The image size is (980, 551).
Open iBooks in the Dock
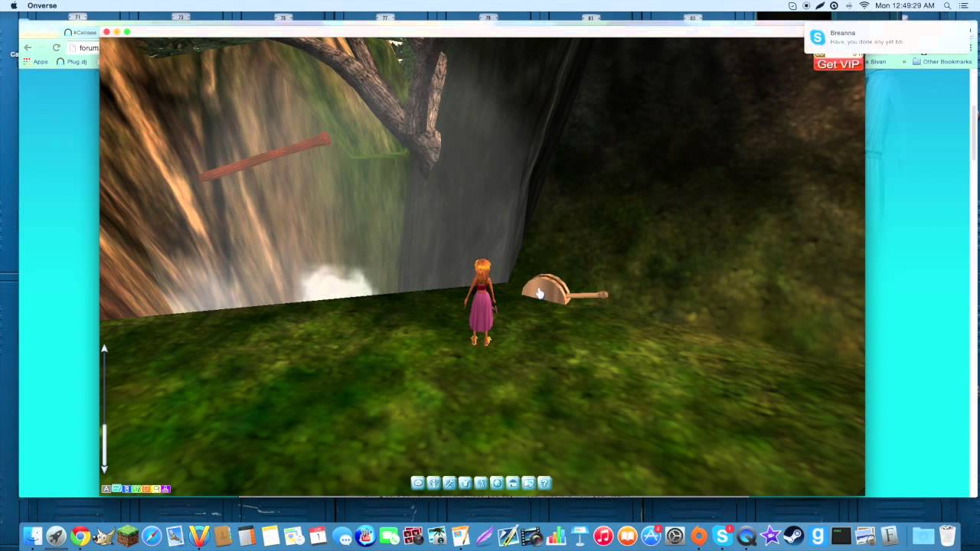tap(627, 536)
